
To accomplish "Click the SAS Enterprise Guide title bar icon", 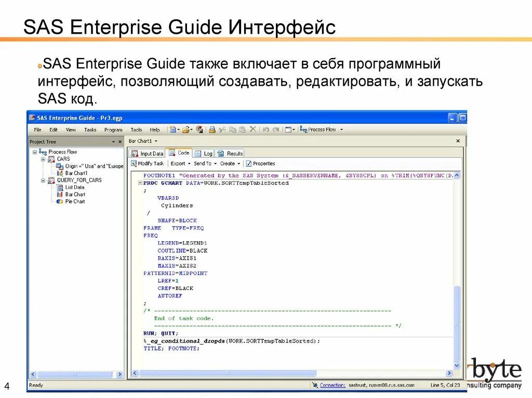I will click(x=32, y=118).
